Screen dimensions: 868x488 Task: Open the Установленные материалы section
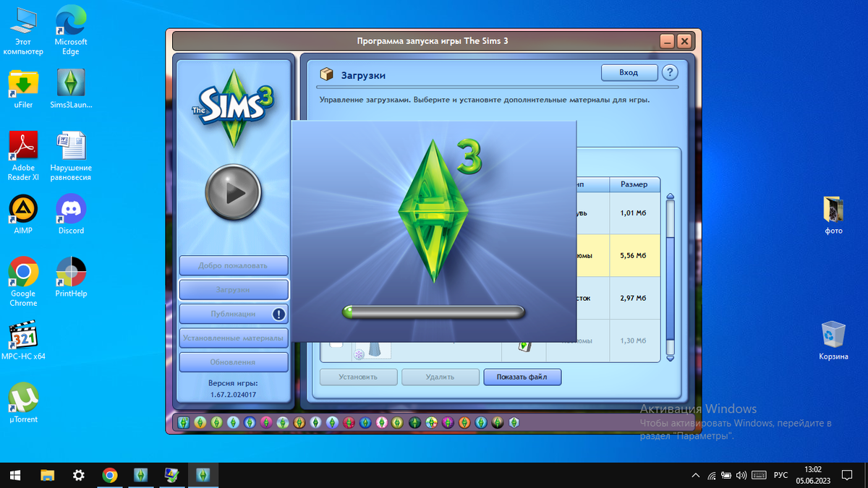point(234,338)
